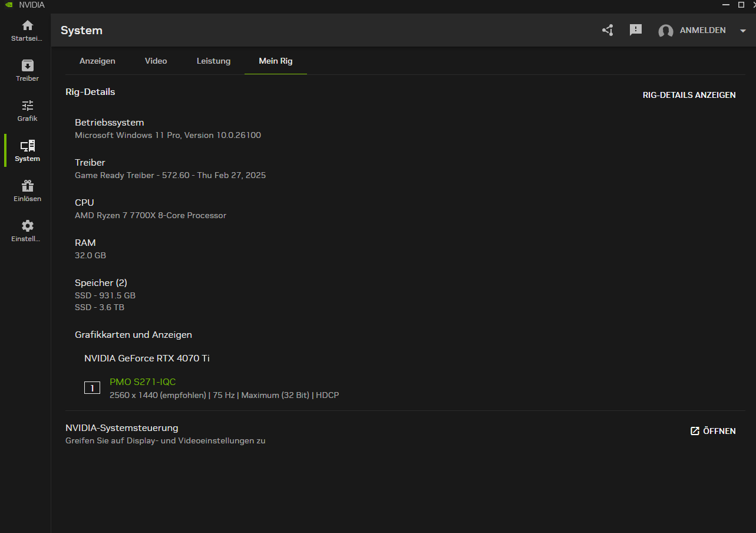The image size is (756, 533).
Task: Click the NVIDIA logo in title bar
Action: [8, 5]
